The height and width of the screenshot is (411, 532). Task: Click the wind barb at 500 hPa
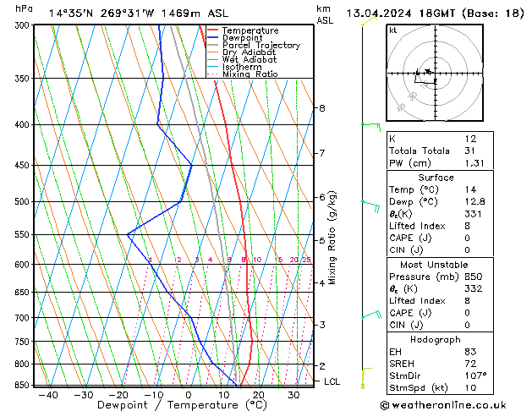[370, 205]
